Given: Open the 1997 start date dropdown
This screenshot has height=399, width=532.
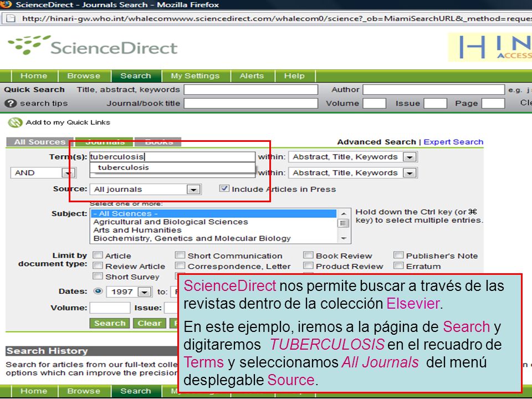Looking at the screenshot, I should [128, 292].
